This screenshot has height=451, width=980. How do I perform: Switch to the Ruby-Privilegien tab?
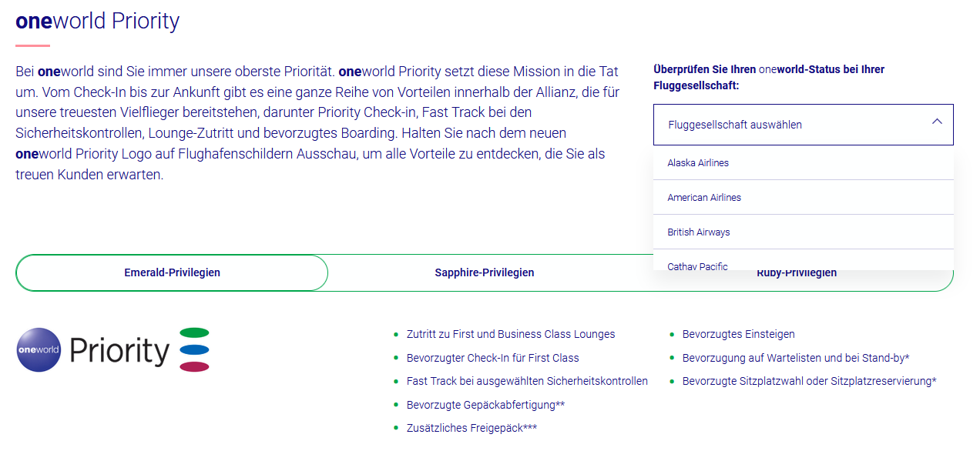(796, 272)
